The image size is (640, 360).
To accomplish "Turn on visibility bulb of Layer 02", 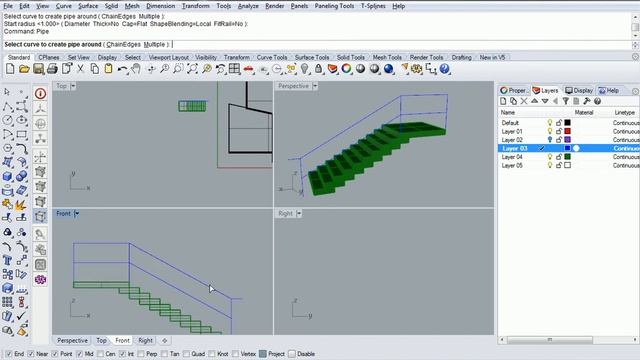I will (x=550, y=140).
